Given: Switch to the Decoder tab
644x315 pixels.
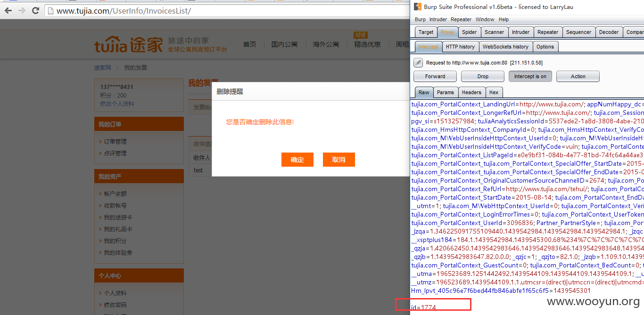Looking at the screenshot, I should click(x=609, y=32).
